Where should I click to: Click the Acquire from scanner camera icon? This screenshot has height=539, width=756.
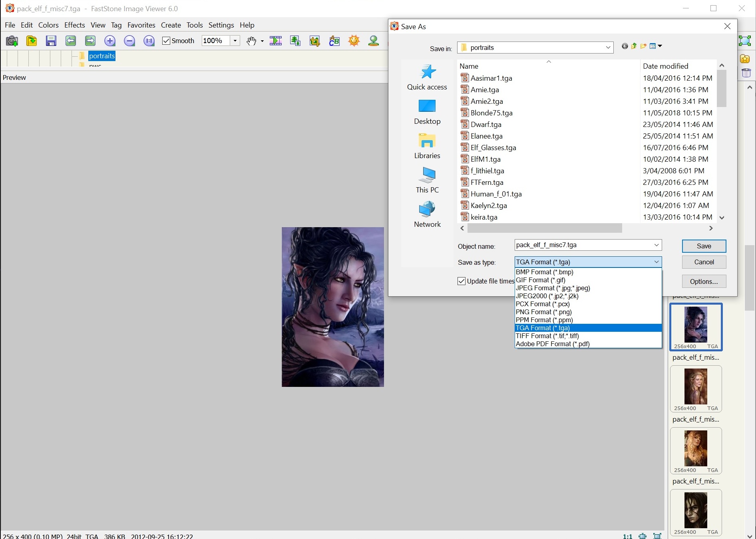[x=12, y=41]
